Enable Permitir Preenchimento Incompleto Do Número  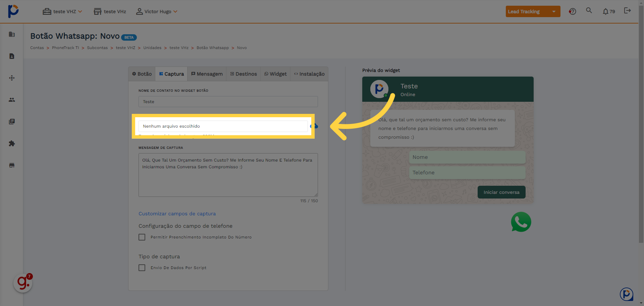coord(142,237)
